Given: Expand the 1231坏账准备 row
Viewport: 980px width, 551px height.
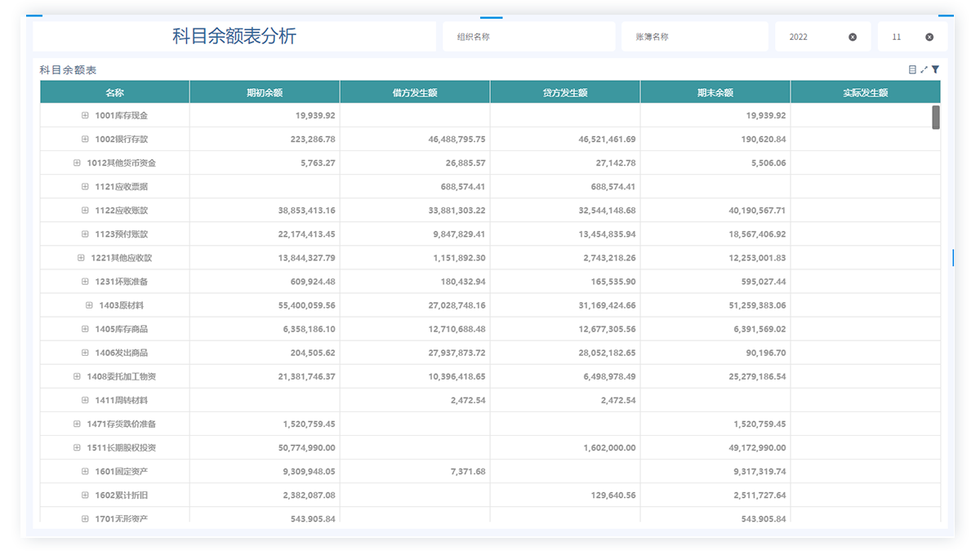Looking at the screenshot, I should [x=85, y=282].
